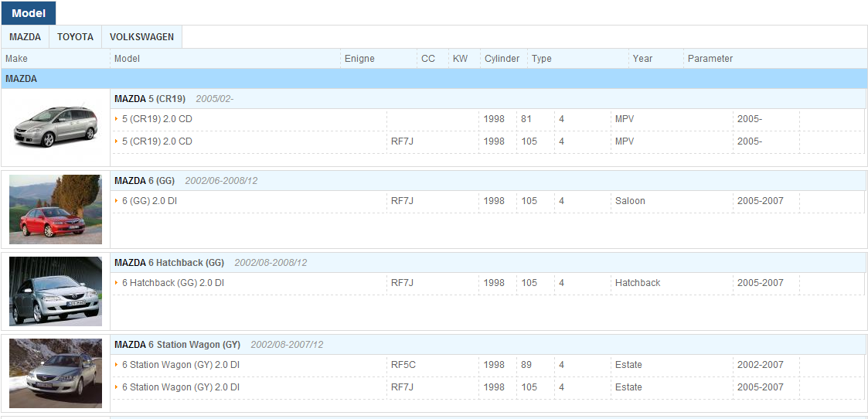This screenshot has height=419, width=868.
Task: Click the 2005/02- date text
Action: point(215,98)
